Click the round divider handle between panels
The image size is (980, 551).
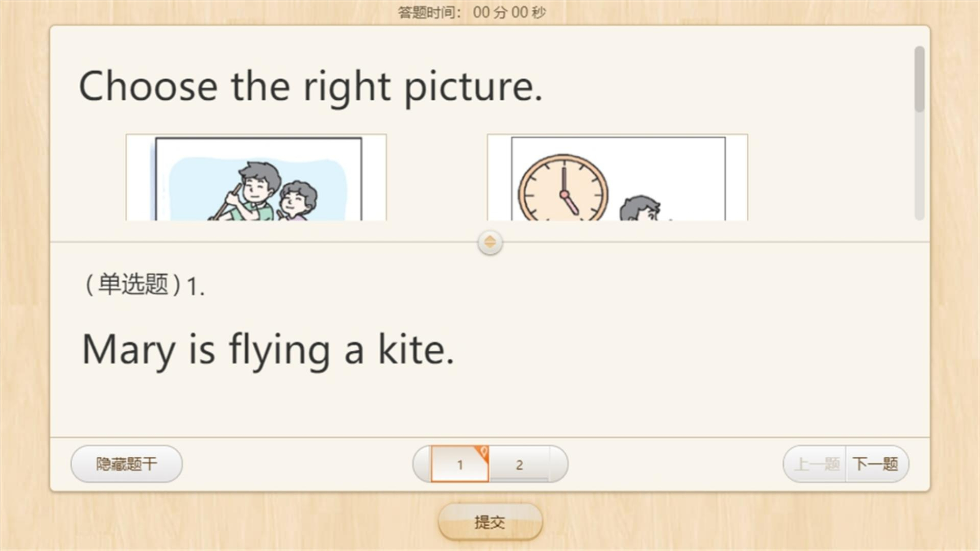490,242
